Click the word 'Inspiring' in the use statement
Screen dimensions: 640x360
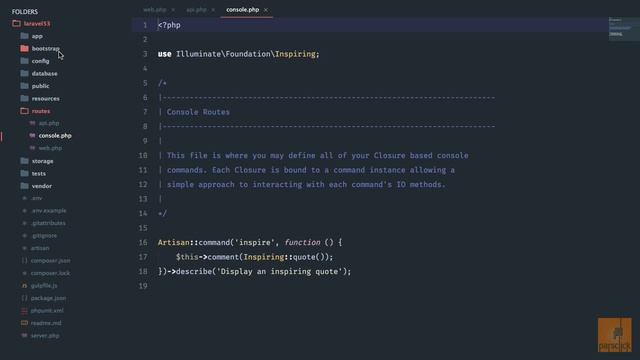click(x=295, y=54)
